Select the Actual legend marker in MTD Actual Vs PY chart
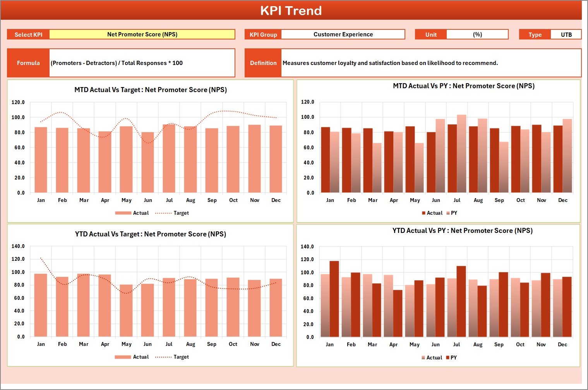This screenshot has width=588, height=390. click(x=424, y=213)
